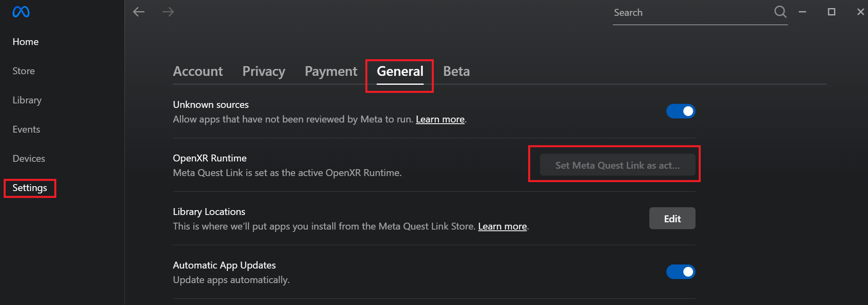
Task: Open search with the magnifying glass icon
Action: click(x=780, y=12)
